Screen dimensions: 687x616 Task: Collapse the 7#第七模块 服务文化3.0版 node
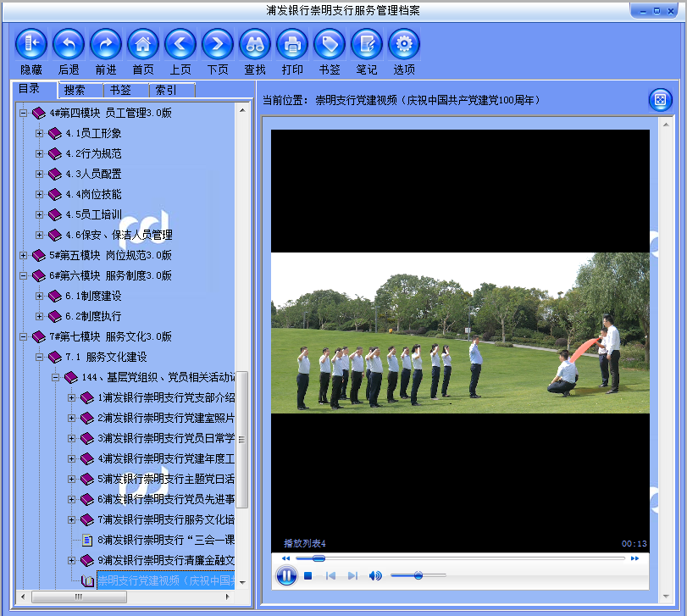(23, 336)
